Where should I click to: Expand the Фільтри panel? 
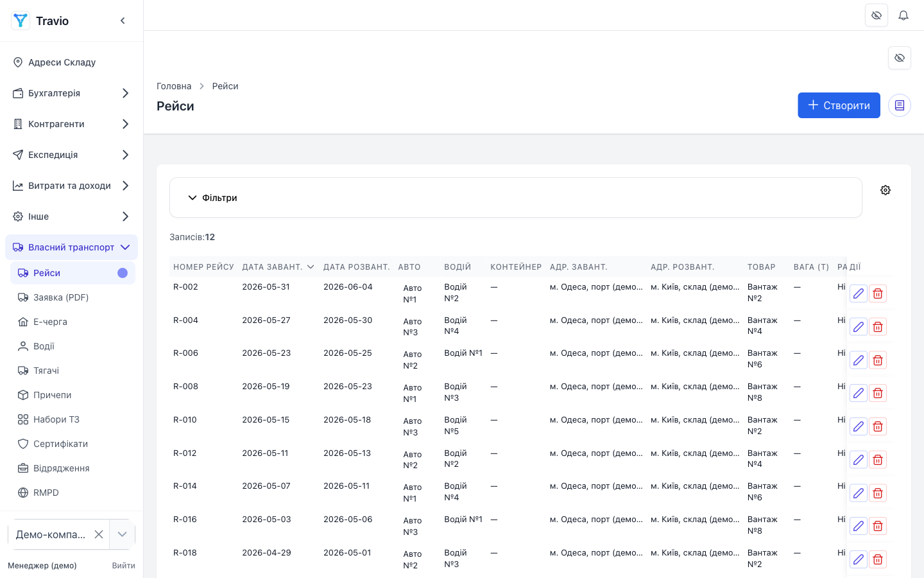[515, 198]
